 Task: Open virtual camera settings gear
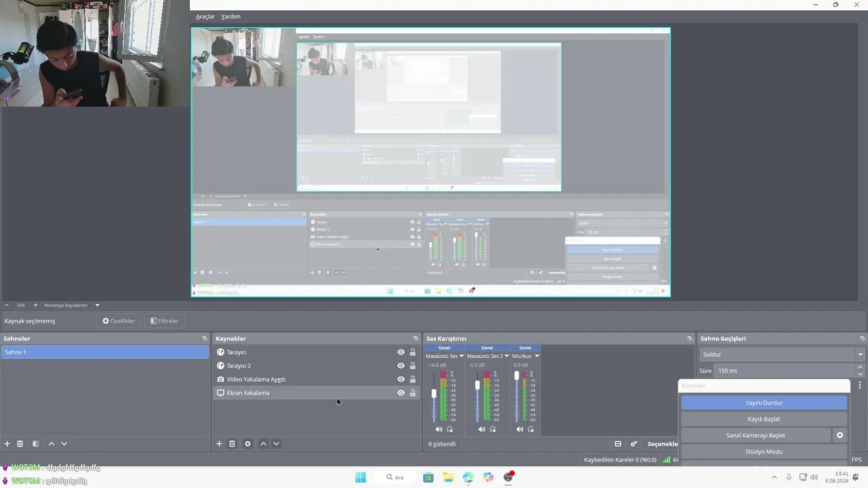point(840,435)
